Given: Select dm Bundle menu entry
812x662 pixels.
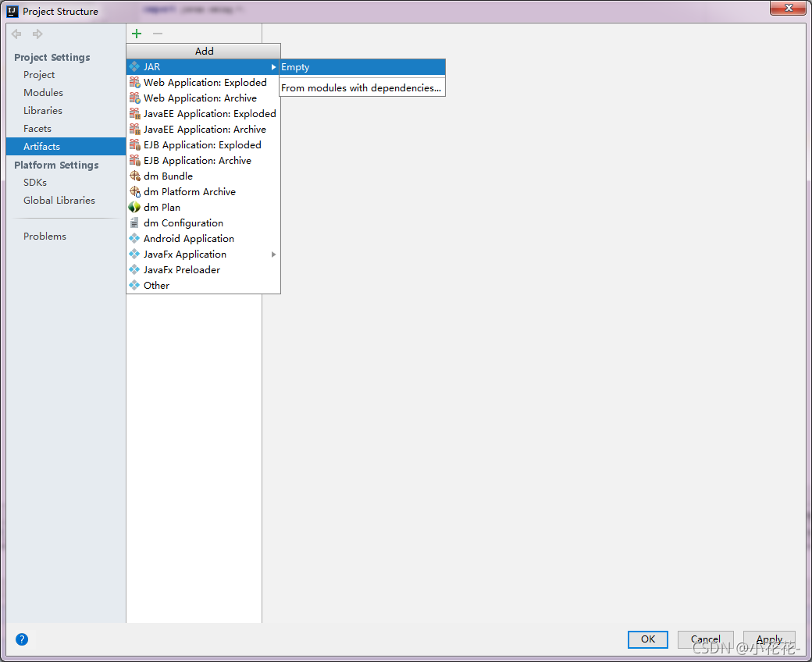Looking at the screenshot, I should 203,176.
